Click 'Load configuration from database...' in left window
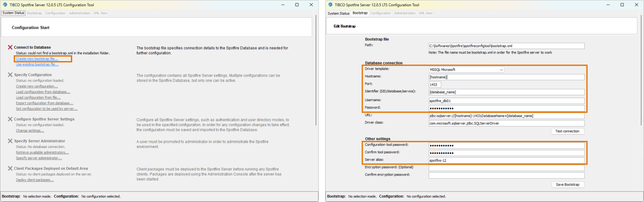Image resolution: width=644 pixels, height=202 pixels. [43, 92]
